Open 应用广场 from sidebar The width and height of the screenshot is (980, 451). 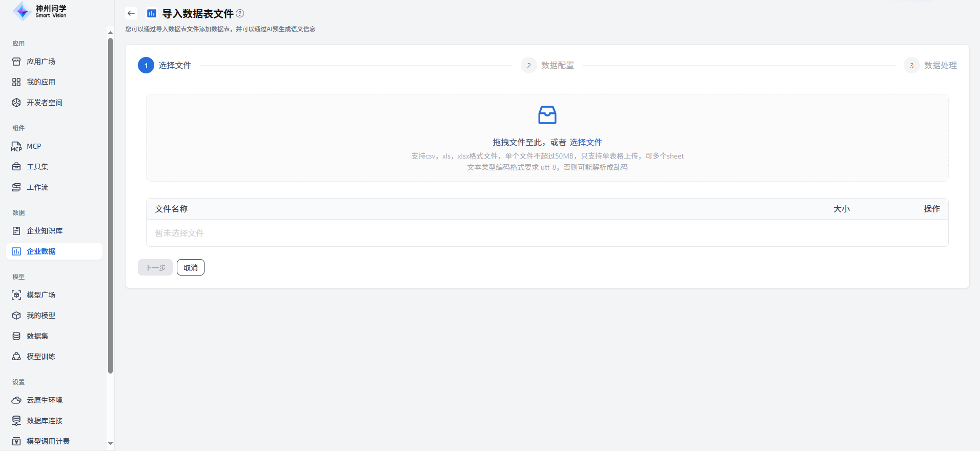pyautogui.click(x=41, y=62)
